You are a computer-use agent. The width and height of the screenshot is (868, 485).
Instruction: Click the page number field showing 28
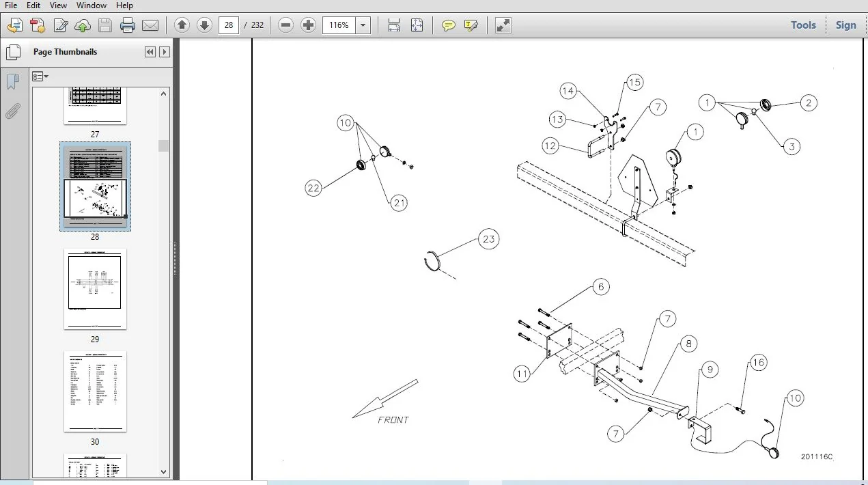[228, 25]
